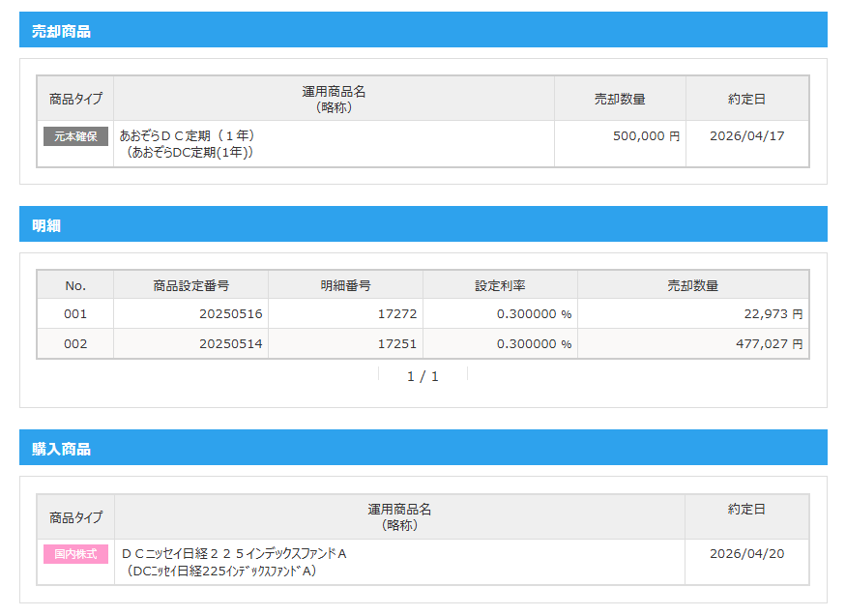Click the 商品設定番号 column header
This screenshot has height=616, width=846.
pyautogui.click(x=190, y=285)
